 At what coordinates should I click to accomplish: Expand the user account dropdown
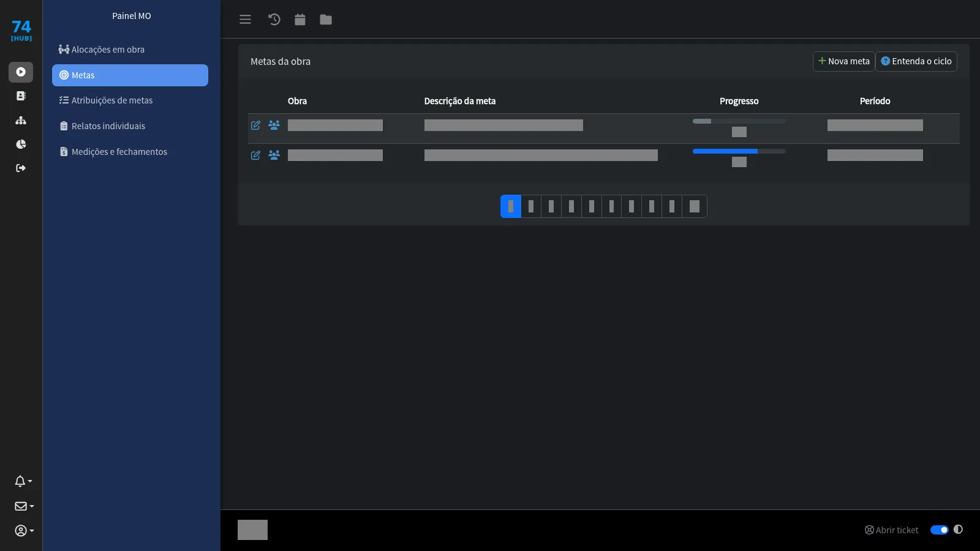pos(24,531)
